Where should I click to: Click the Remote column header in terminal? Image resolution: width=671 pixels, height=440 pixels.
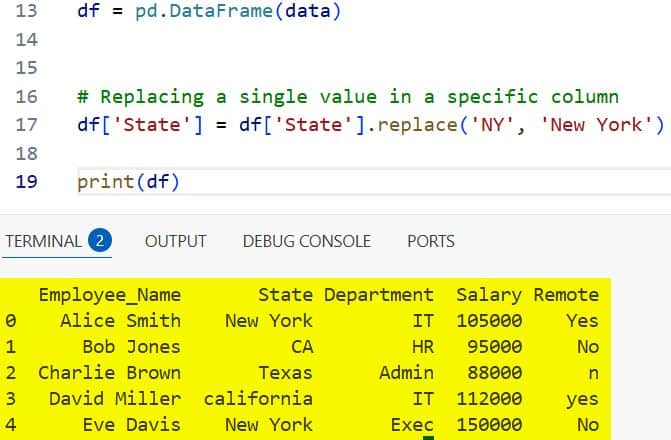click(x=566, y=295)
